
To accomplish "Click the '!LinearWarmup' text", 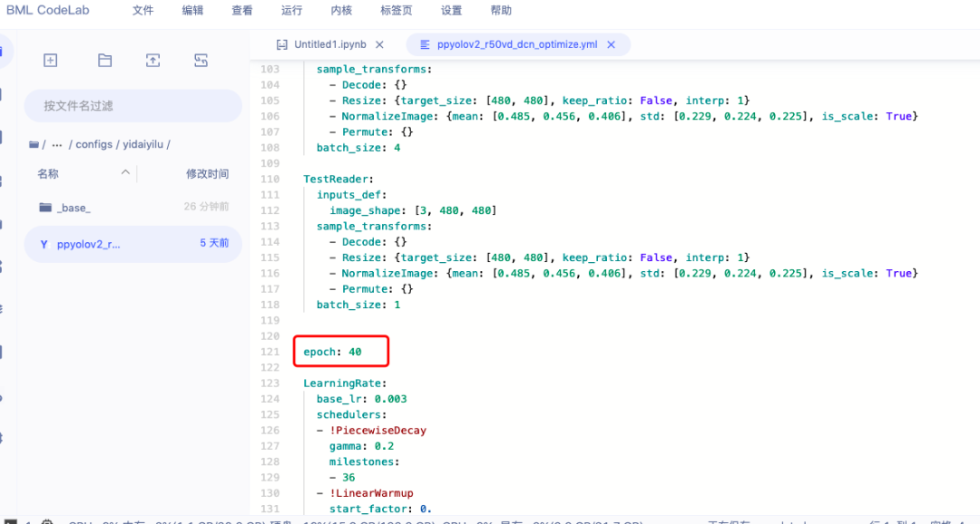I will 371,493.
